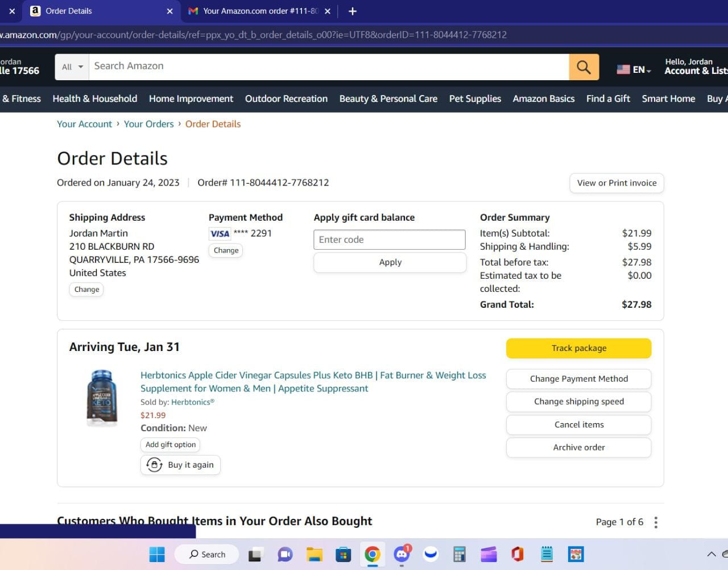
Task: Click Change Payment Method button
Action: (x=578, y=379)
